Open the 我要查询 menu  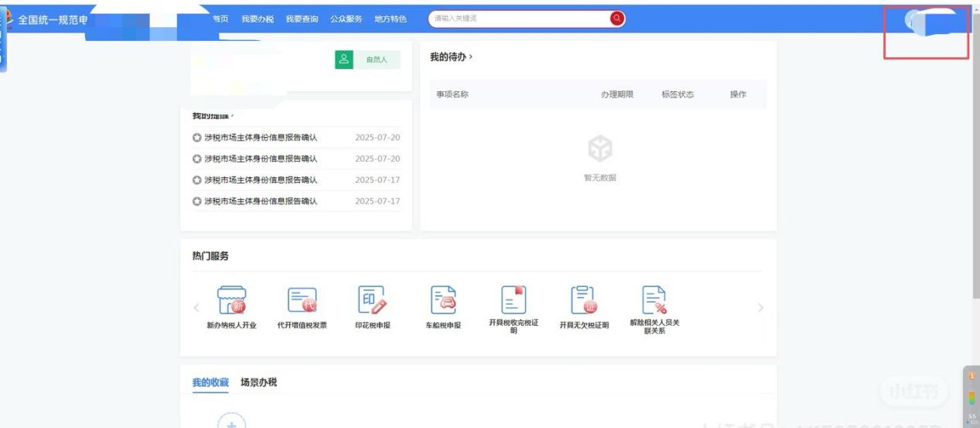click(302, 19)
